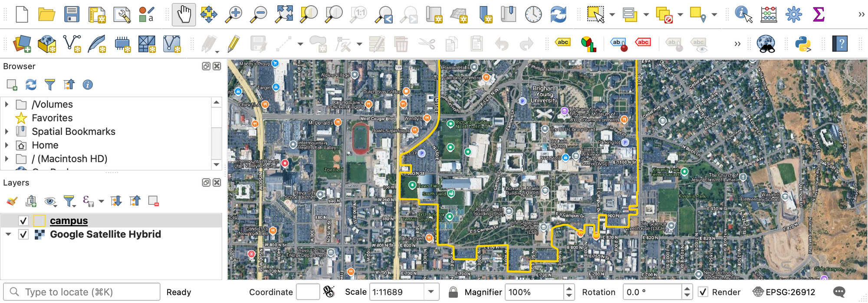The height and width of the screenshot is (303, 868).
Task: Select the Identify Features tool
Action: (x=743, y=14)
